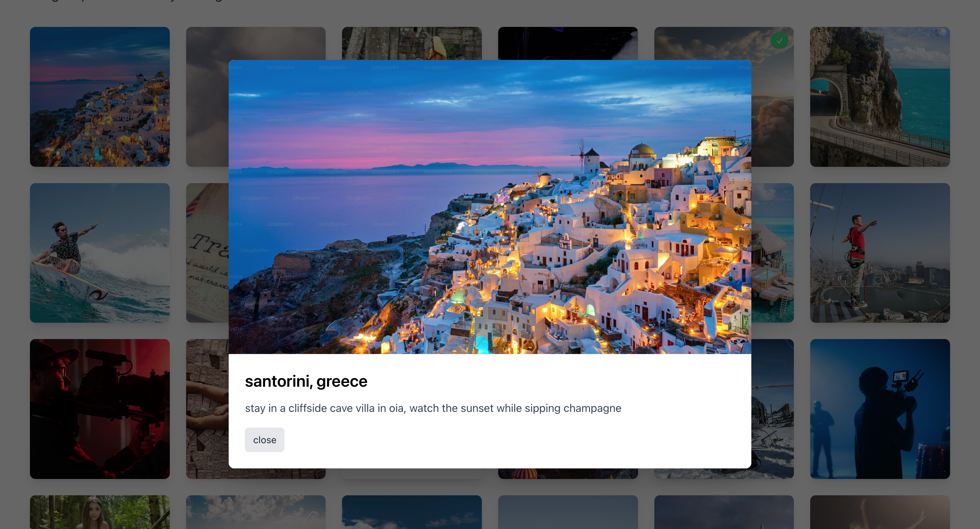Open the Santorini night view thumbnail
Image resolution: width=980 pixels, height=529 pixels.
(100, 97)
